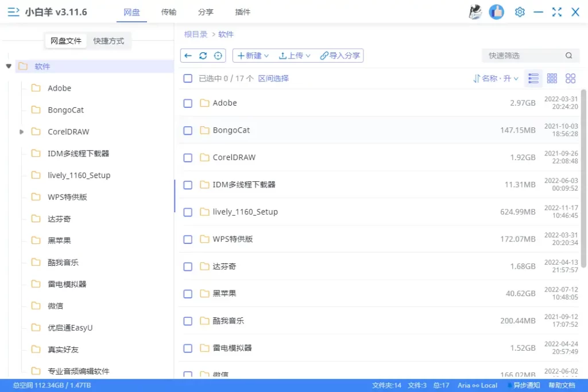Refresh the file list
Viewport: 588px width, 392px height.
(204, 56)
